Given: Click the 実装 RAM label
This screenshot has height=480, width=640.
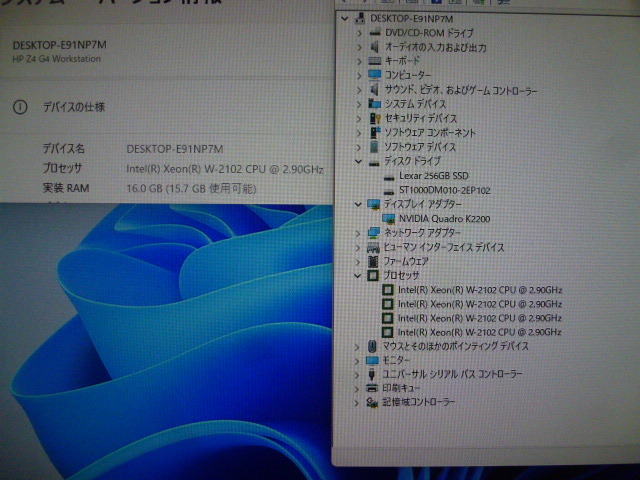Looking at the screenshot, I should tap(66, 188).
